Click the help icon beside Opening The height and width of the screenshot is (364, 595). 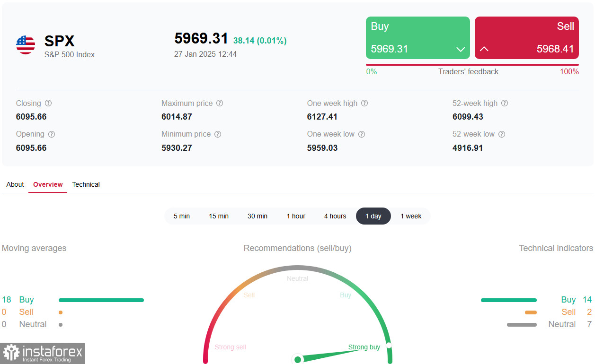(52, 134)
